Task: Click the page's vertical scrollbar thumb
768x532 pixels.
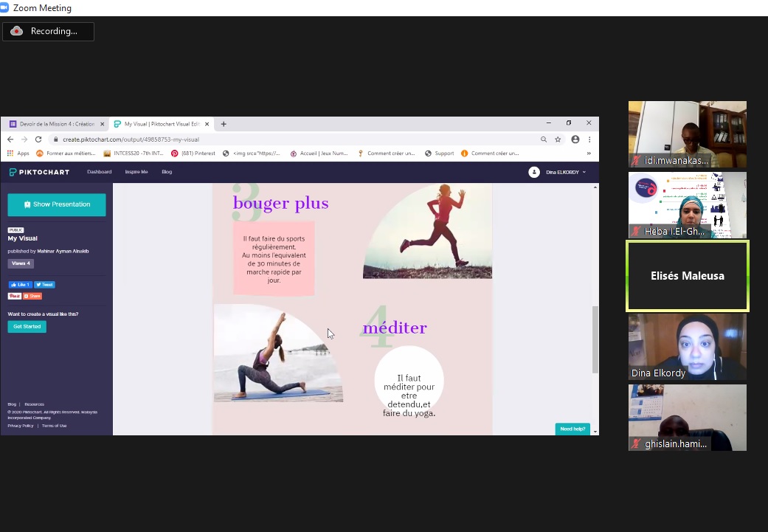Action: click(x=595, y=339)
